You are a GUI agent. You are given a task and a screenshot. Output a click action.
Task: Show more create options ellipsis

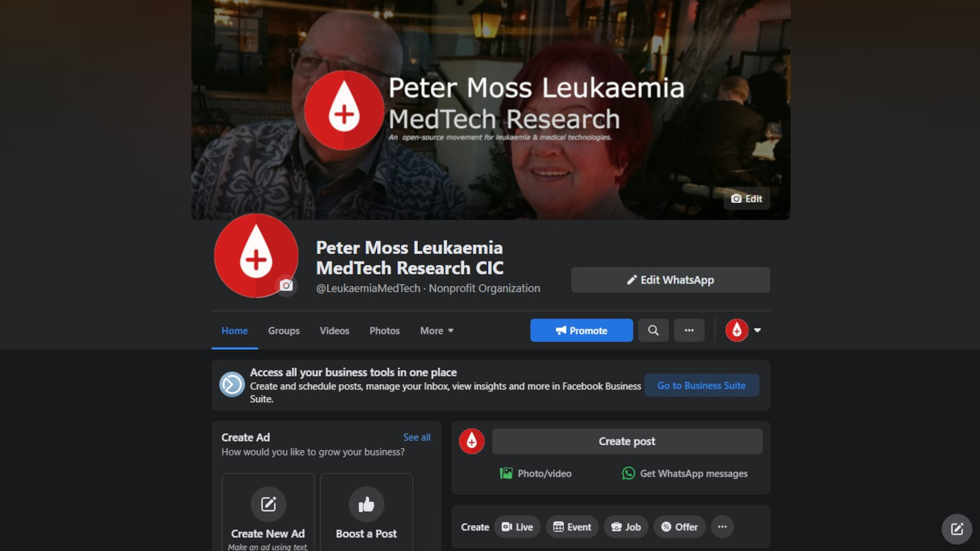(722, 527)
